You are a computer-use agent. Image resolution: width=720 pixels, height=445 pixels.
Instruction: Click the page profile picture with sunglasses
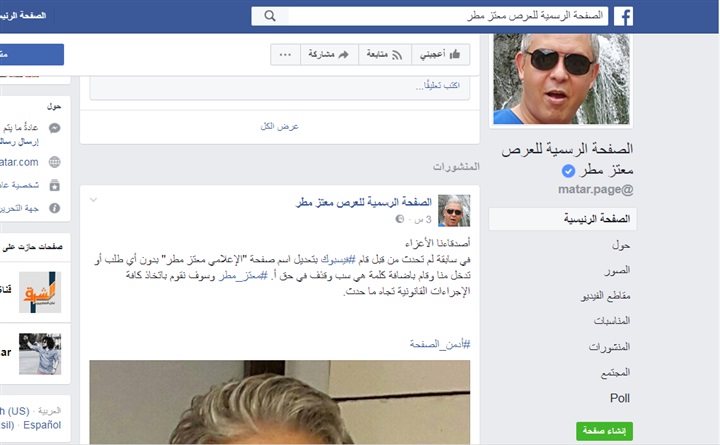point(561,79)
